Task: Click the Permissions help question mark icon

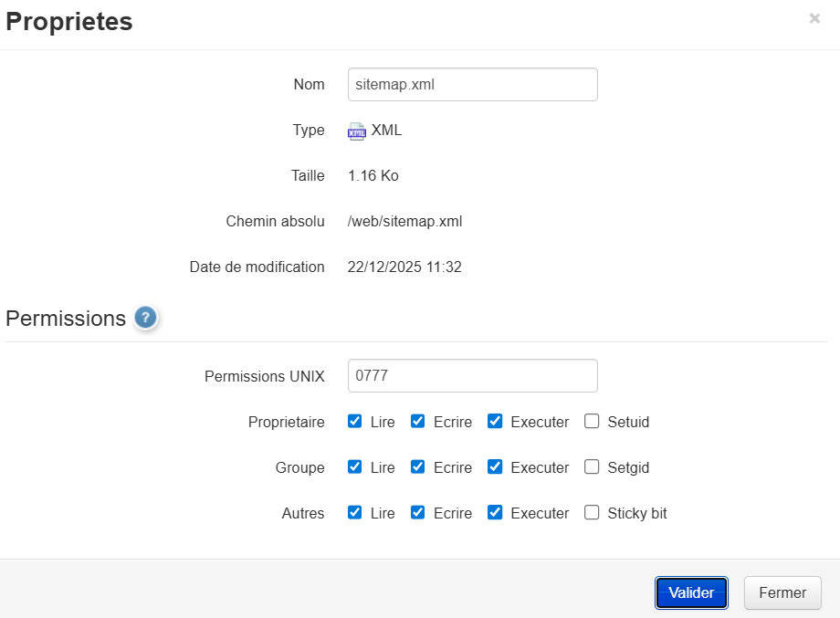Action: (x=145, y=318)
